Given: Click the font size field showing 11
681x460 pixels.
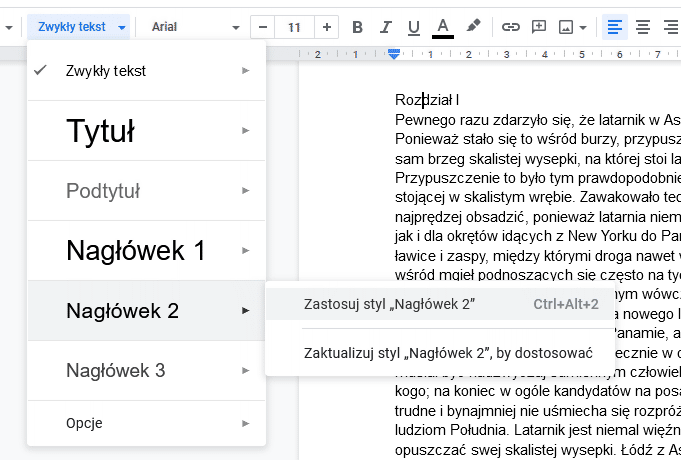Looking at the screenshot, I should (295, 27).
